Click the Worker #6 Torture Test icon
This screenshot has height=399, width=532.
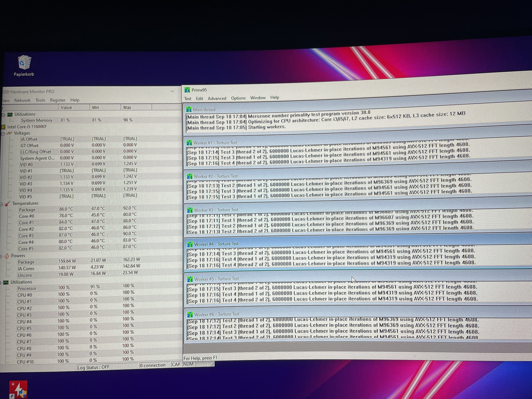190,315
